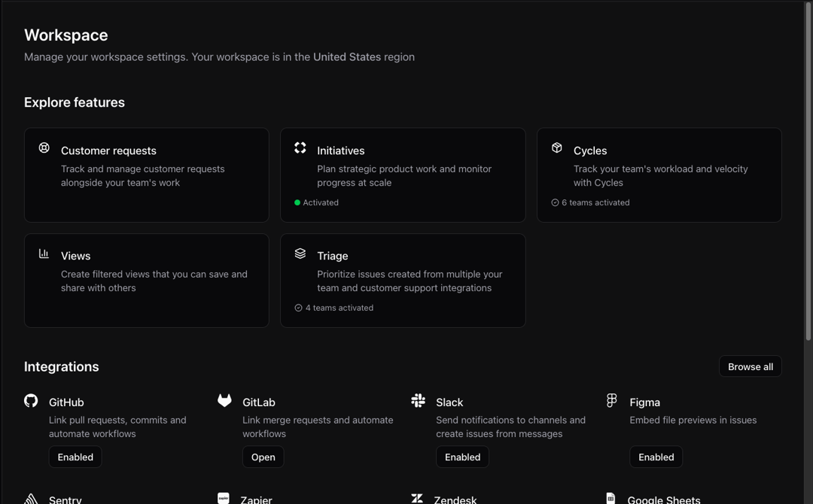Click 'Plan strategic product work' description
The image size is (813, 504).
pos(404,175)
